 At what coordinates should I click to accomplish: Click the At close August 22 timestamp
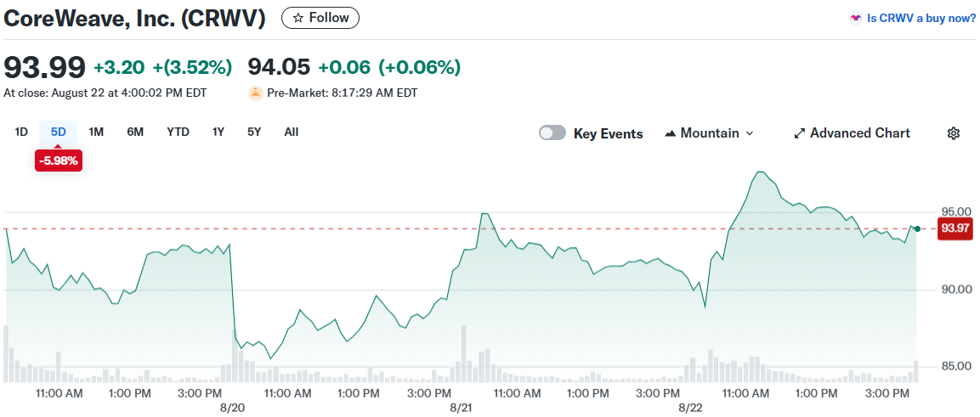pyautogui.click(x=105, y=93)
